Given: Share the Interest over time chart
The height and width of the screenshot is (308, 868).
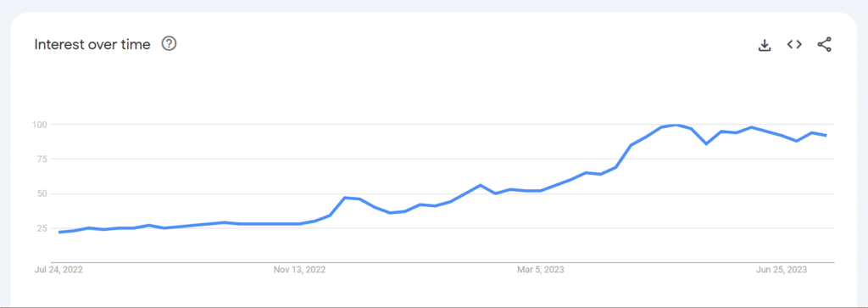Looking at the screenshot, I should coord(824,45).
